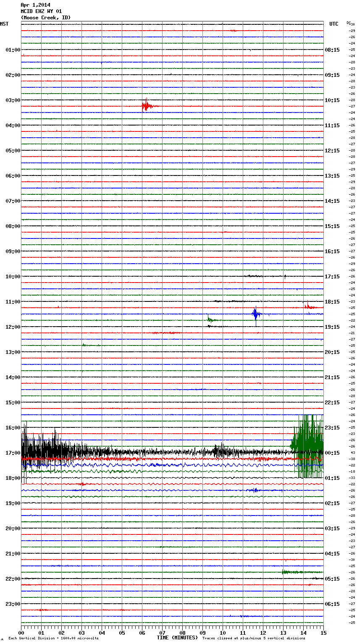Select the 00:15 UTC time label

pos(332,453)
